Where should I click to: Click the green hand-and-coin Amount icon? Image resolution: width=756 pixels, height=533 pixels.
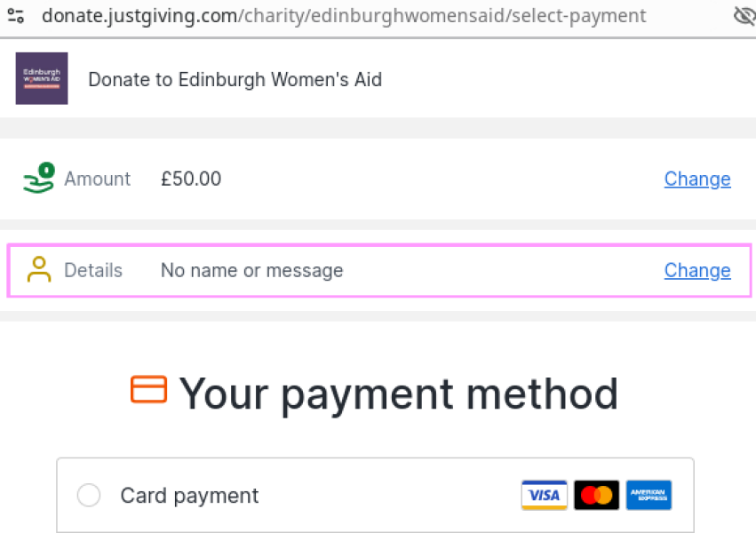(x=37, y=178)
